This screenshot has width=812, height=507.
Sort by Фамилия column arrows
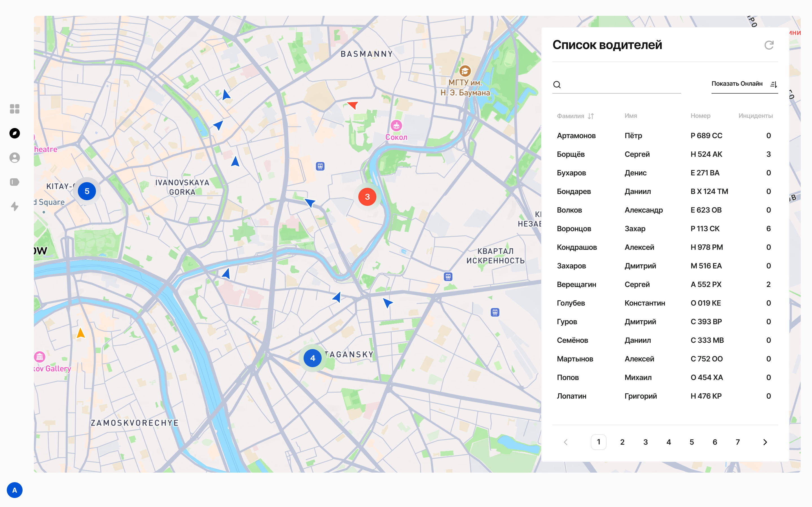click(591, 116)
